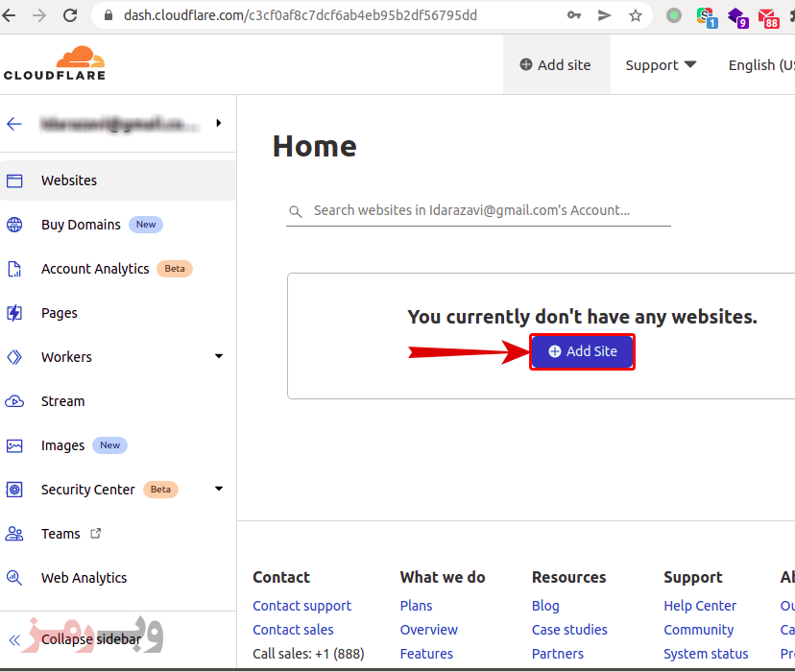Click the padlock site security icon

tap(108, 15)
